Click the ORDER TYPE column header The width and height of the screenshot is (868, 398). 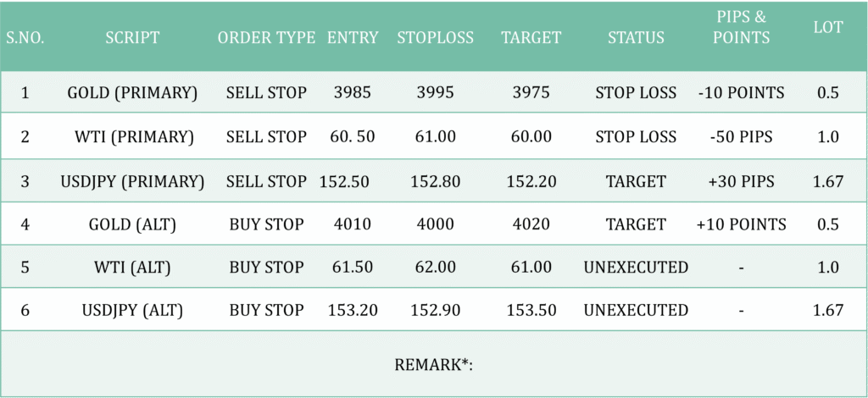point(266,38)
